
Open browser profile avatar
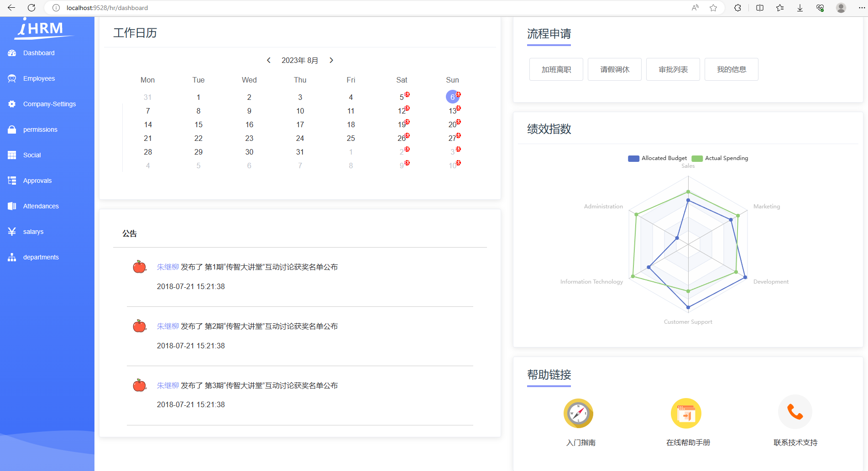click(x=841, y=8)
